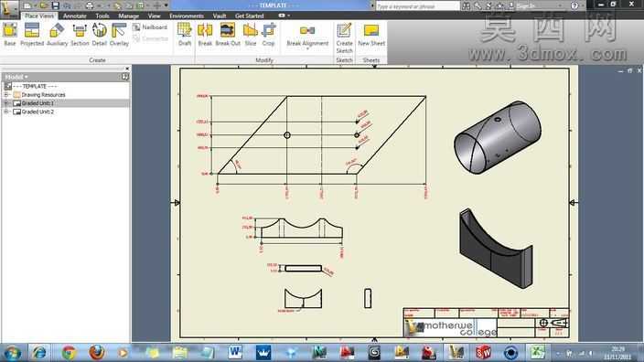Close the Model browser panel
644x362 pixels.
[x=126, y=69]
